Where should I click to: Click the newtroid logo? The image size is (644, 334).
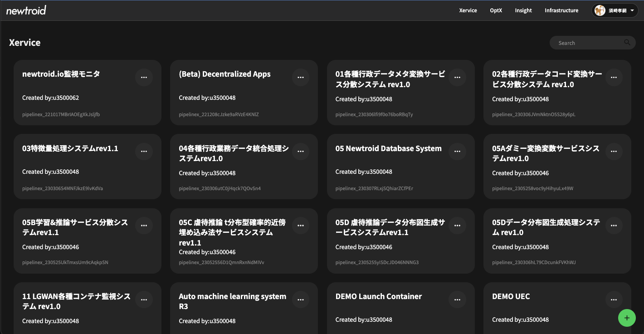click(26, 10)
